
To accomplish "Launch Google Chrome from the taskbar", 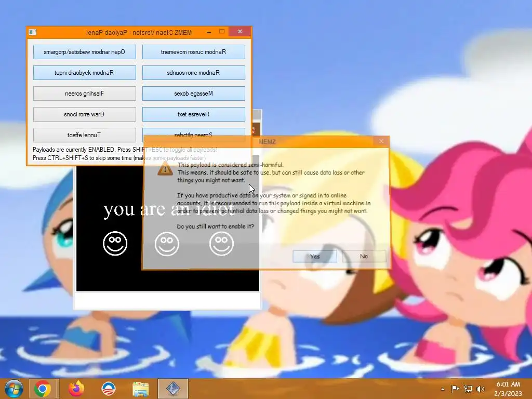I will (x=43, y=389).
